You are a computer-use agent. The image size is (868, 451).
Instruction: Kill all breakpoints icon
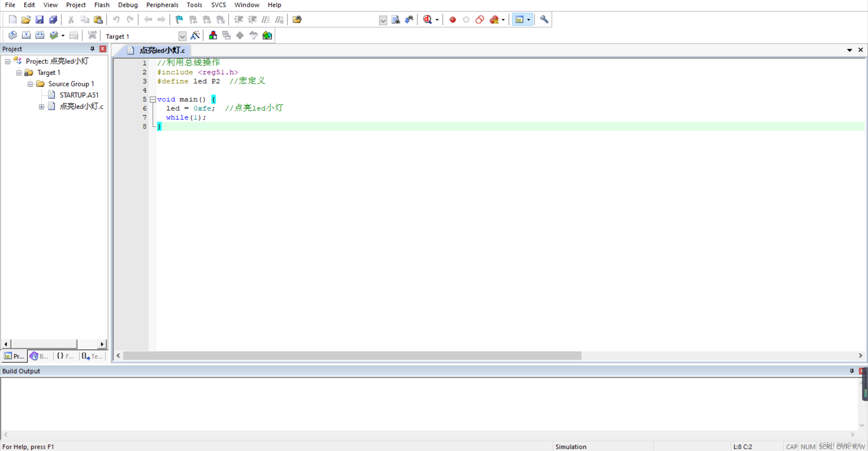(x=494, y=19)
